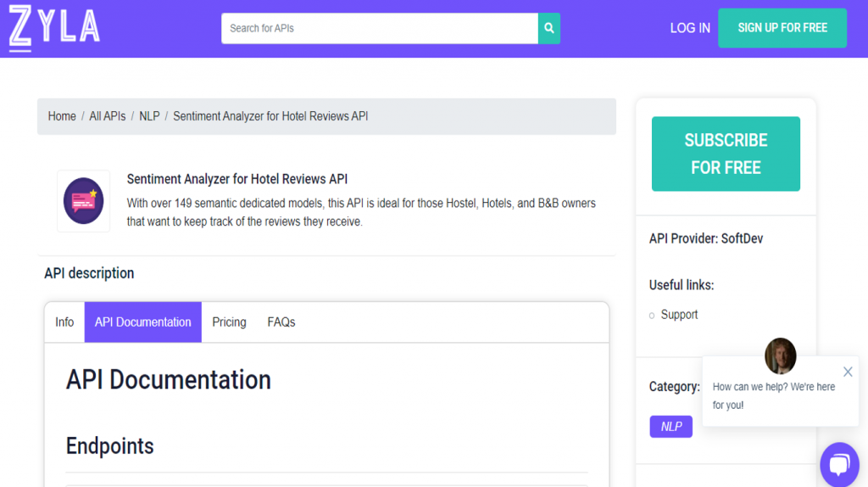Go to Home breadcrumb
Viewport: 868px width, 487px height.
click(61, 116)
